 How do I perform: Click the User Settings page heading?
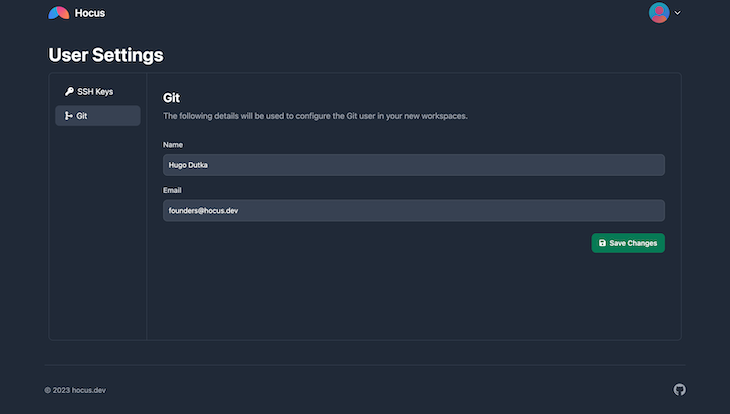[x=106, y=55]
